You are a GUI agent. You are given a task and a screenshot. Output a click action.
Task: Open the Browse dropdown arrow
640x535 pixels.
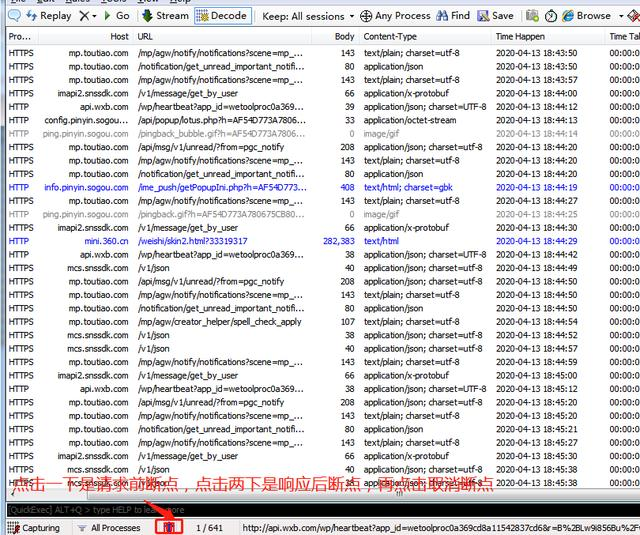point(621,16)
